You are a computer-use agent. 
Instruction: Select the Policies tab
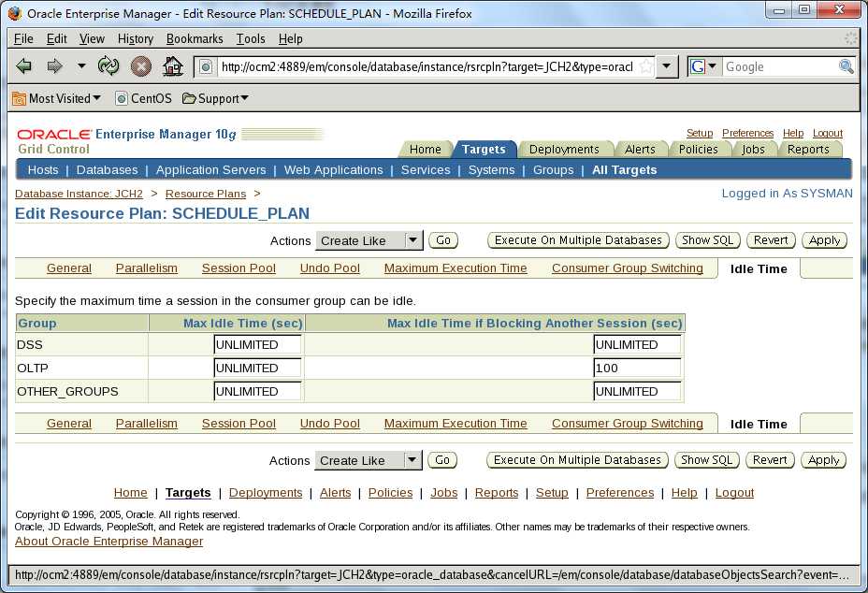click(698, 150)
